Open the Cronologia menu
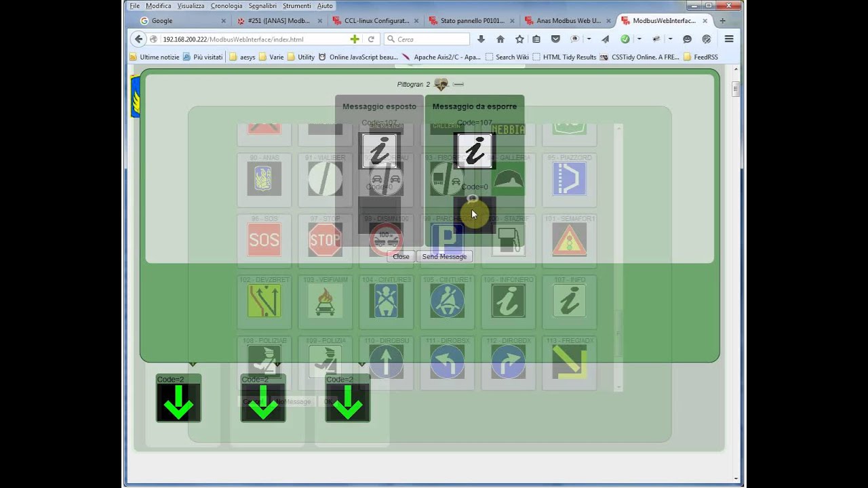This screenshot has width=868, height=488. pyautogui.click(x=226, y=6)
